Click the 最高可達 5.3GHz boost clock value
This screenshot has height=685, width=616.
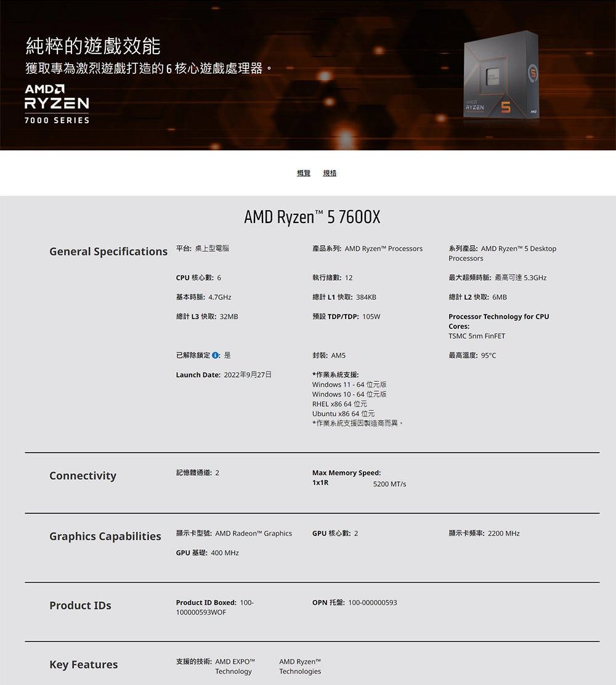click(x=521, y=277)
